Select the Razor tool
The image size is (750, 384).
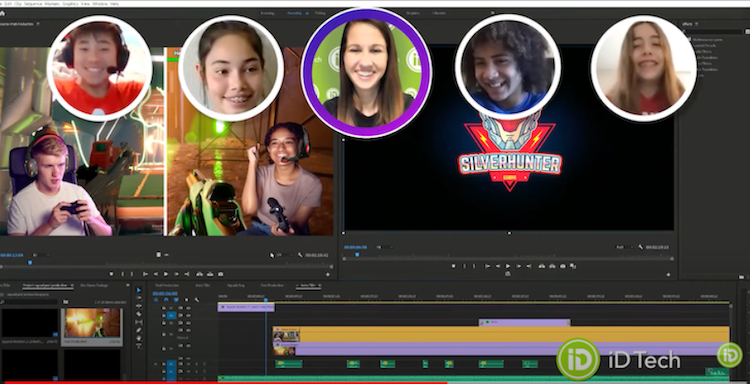pos(139,314)
